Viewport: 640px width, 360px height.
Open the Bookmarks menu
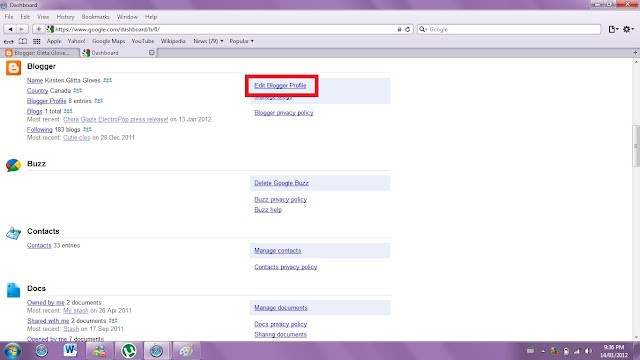[96, 17]
